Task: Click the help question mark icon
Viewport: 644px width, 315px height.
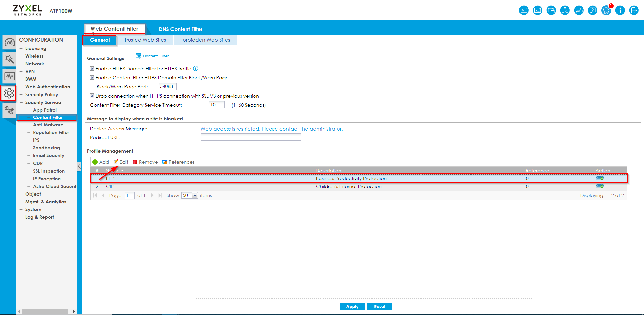Action: point(593,10)
